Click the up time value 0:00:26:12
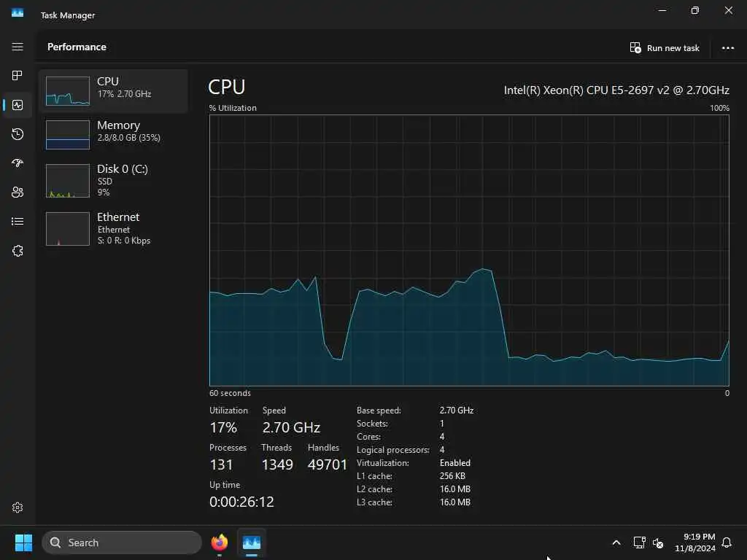747x560 pixels. (241, 502)
